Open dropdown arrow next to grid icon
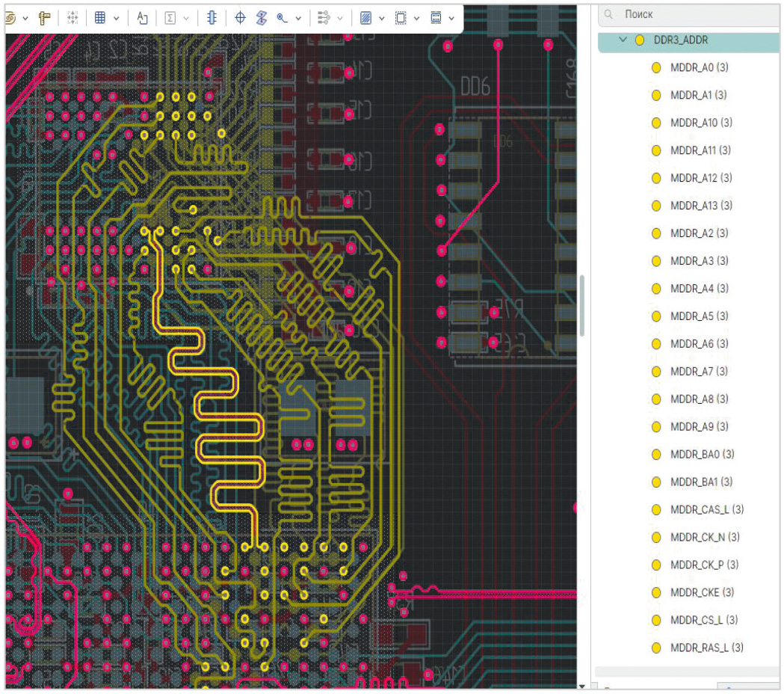This screenshot has width=784, height=694. point(117,18)
